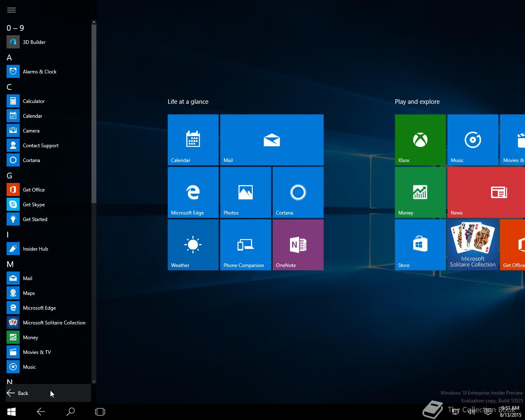This screenshot has width=525, height=420.
Task: Click the app list scrollbar thumb
Action: click(x=94, y=114)
